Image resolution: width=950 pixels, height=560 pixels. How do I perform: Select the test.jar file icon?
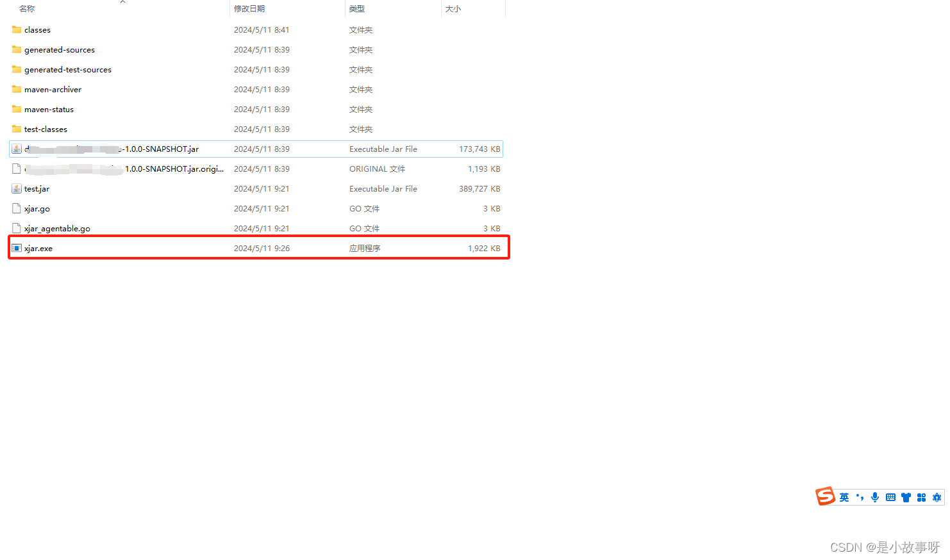17,188
